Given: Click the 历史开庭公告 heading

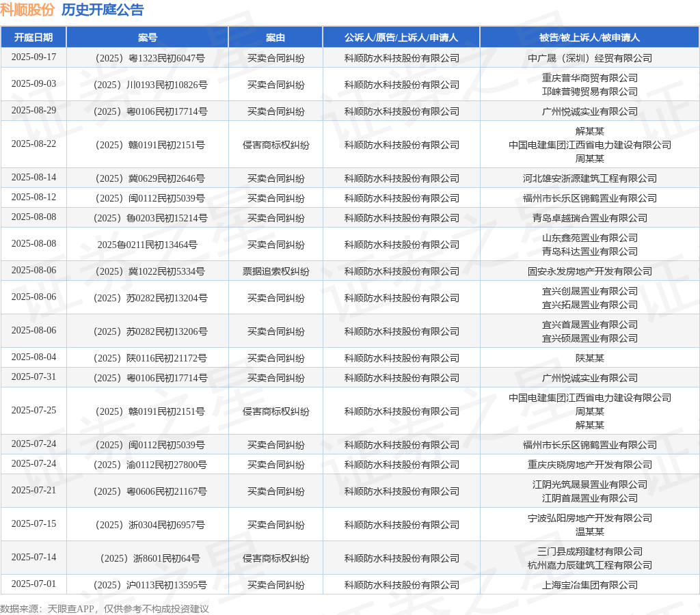Looking at the screenshot, I should [103, 10].
